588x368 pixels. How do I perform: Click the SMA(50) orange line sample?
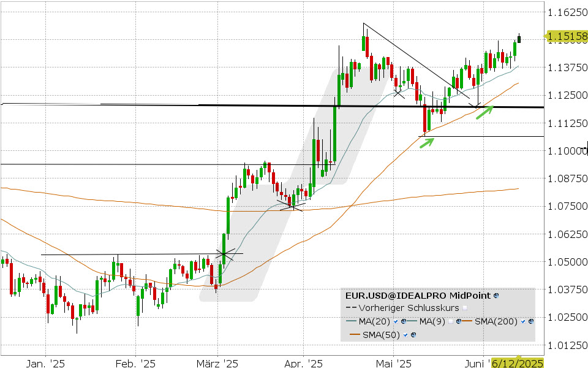355,335
